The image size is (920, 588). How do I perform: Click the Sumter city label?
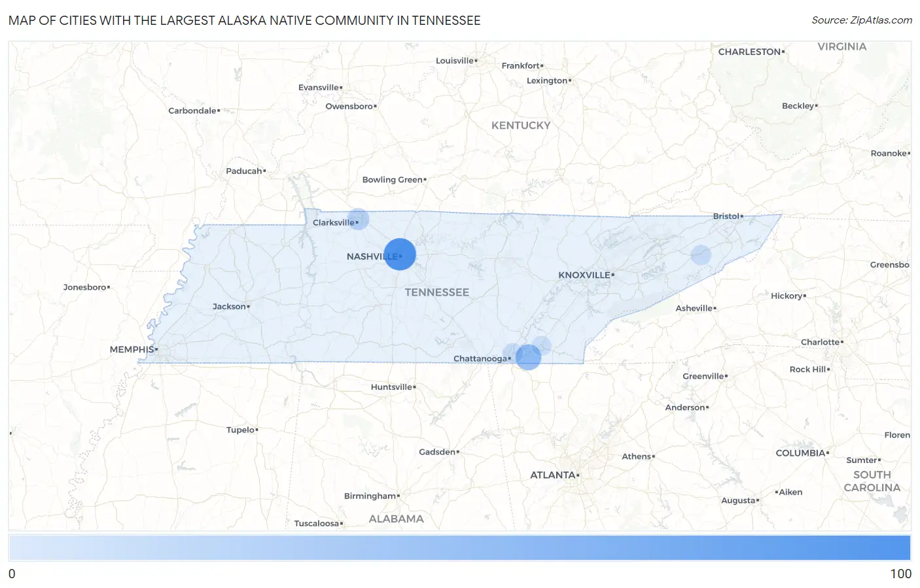point(862,460)
